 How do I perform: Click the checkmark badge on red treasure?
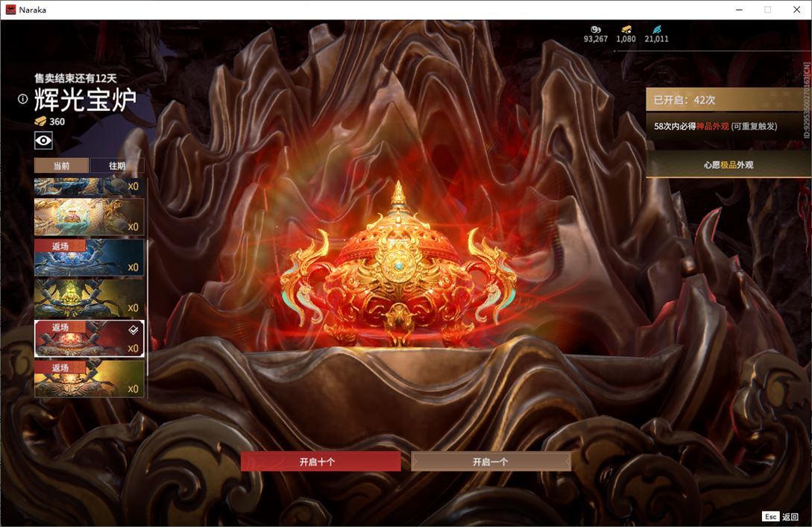point(133,329)
